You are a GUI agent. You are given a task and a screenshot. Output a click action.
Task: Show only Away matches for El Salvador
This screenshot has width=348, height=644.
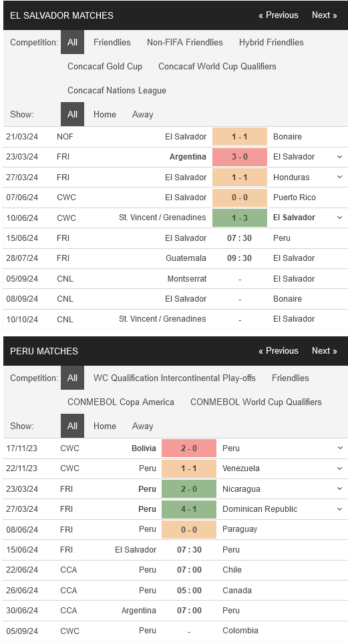(142, 115)
